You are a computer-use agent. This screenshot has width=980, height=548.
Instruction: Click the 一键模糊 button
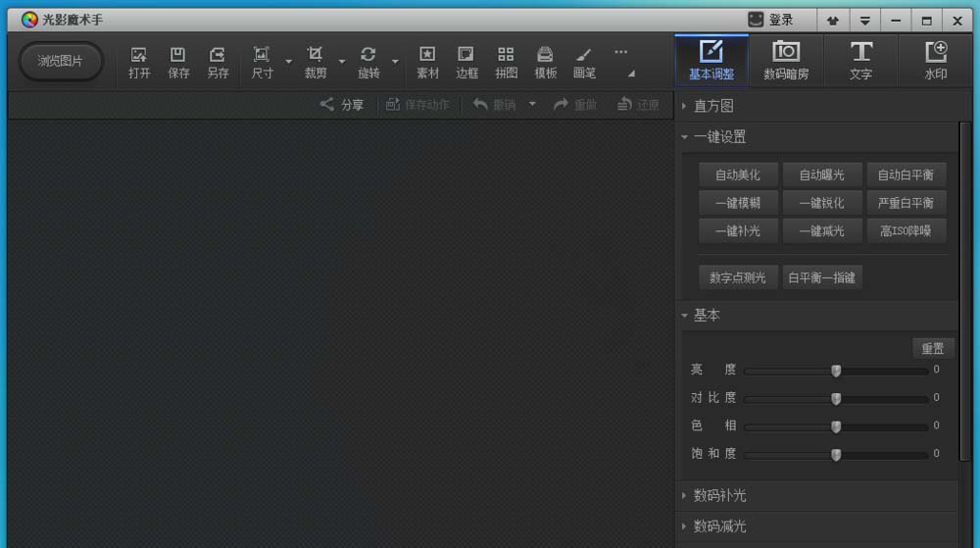(738, 203)
